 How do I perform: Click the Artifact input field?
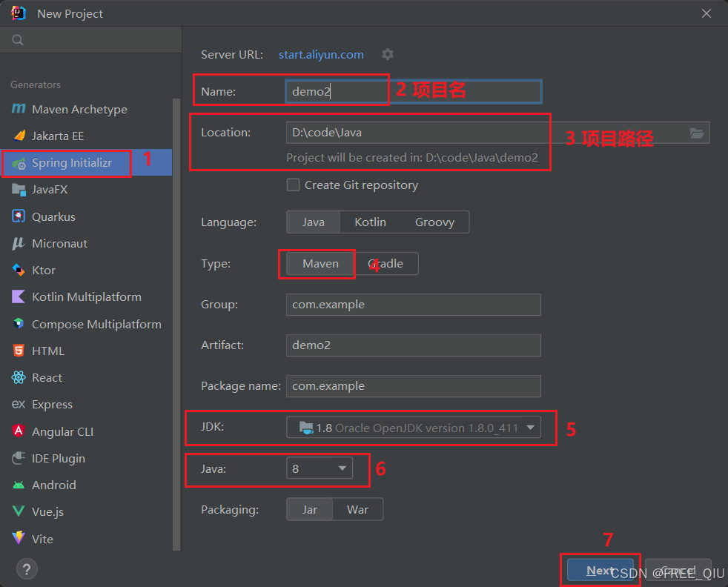click(414, 345)
